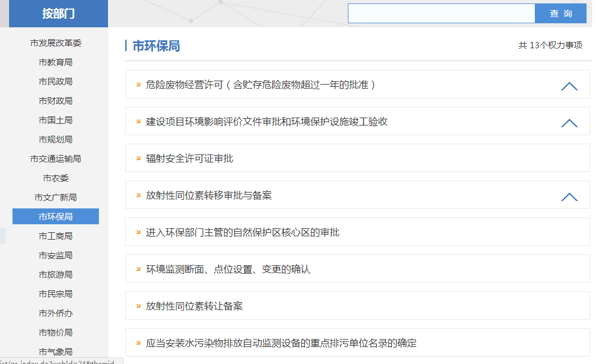The image size is (611, 364).
Task: Click the arrow icon beside 环境监测断面、点位设置、变更的确认
Action: tap(138, 269)
